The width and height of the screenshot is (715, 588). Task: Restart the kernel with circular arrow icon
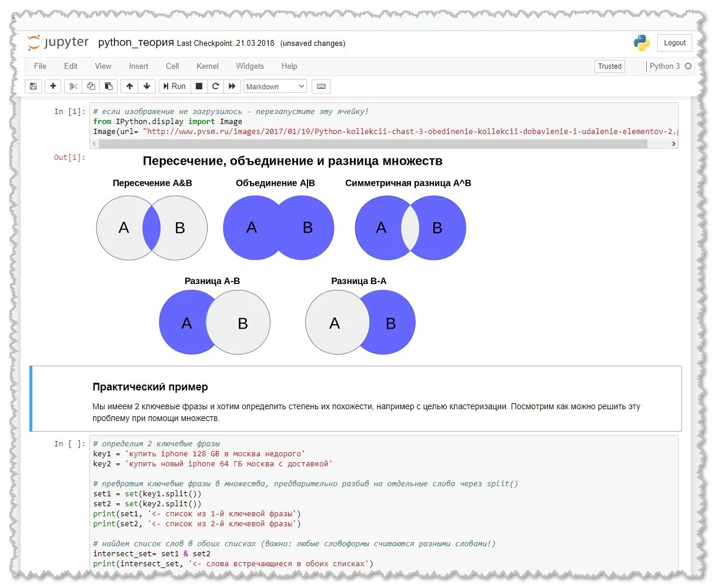[x=216, y=86]
